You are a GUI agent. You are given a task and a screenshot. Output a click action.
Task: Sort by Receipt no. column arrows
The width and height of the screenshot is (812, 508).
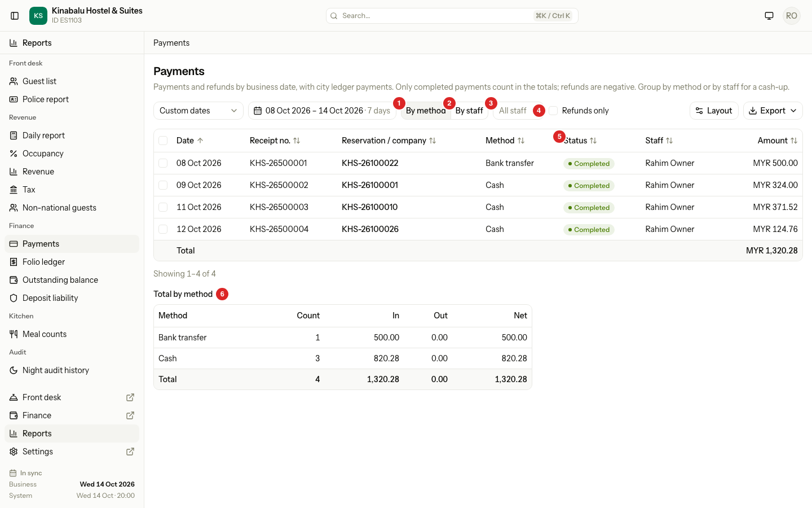point(297,141)
